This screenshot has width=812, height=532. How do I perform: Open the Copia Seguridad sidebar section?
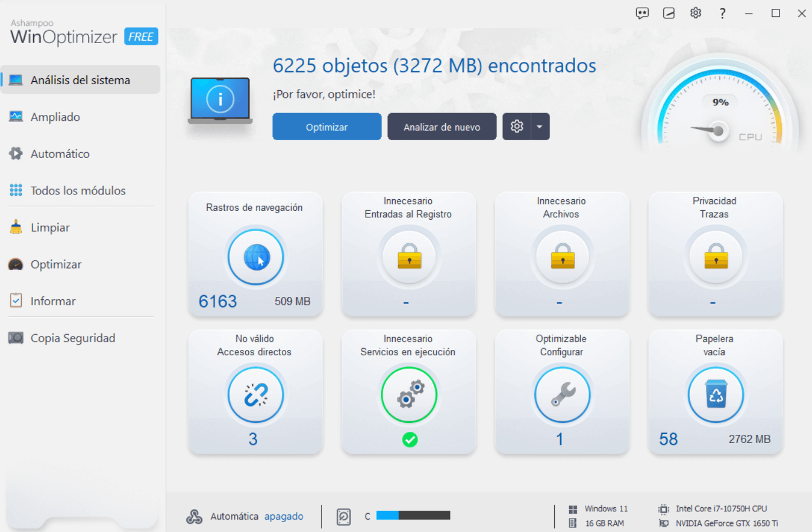click(73, 338)
